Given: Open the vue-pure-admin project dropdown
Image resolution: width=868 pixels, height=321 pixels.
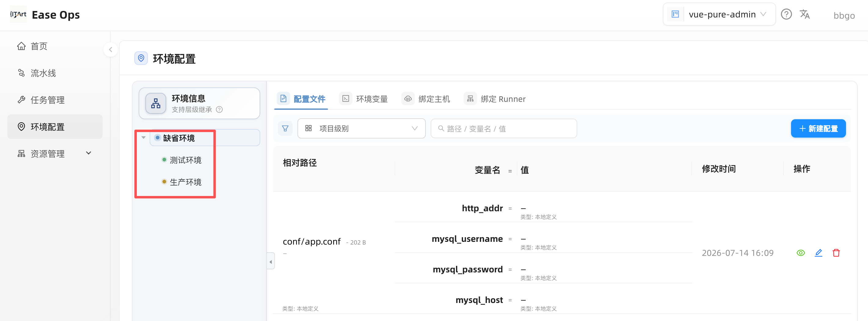Looking at the screenshot, I should tap(719, 14).
